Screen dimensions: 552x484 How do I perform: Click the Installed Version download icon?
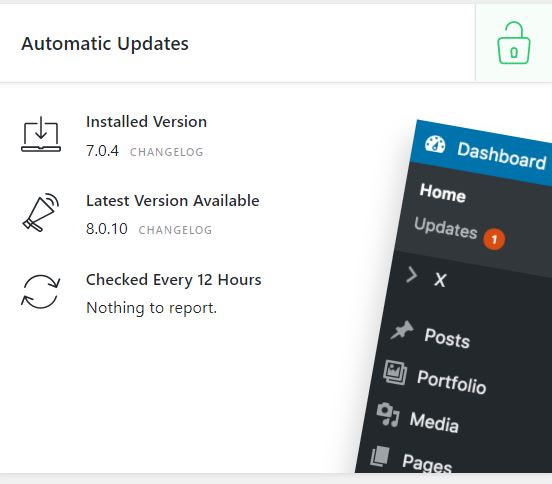(41, 134)
